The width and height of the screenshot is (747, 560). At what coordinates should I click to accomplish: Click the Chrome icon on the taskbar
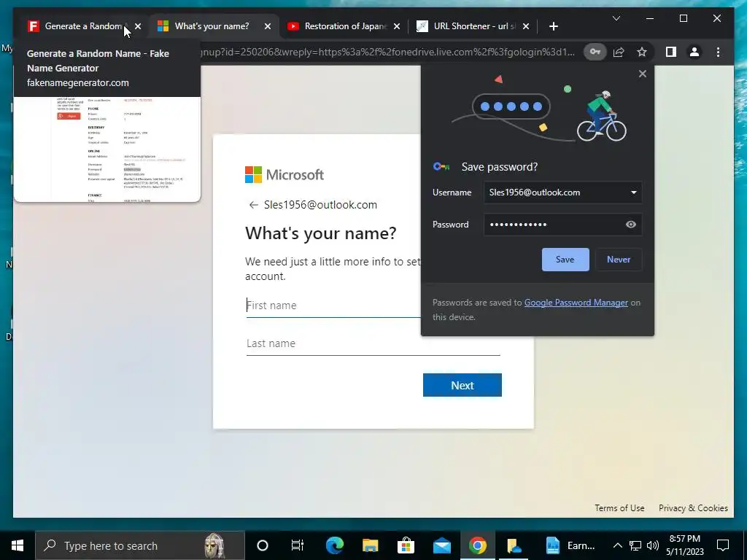(477, 545)
